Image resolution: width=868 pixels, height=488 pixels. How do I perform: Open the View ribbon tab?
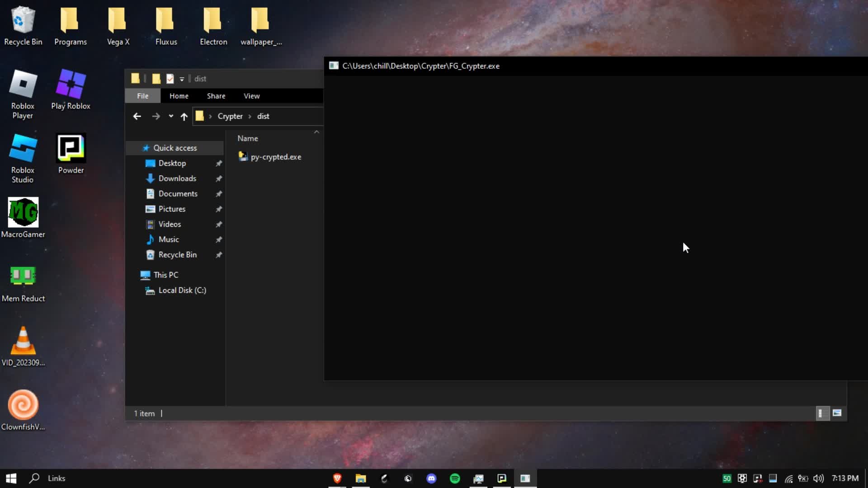pos(251,96)
